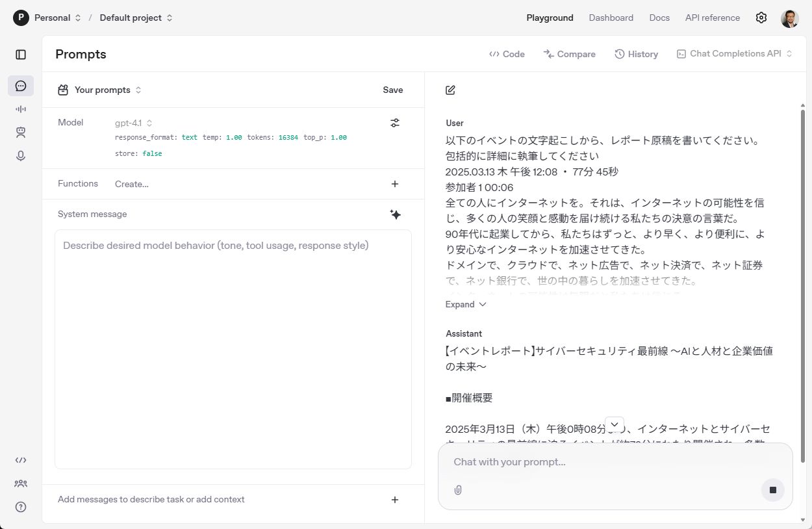Switch to the Dashboard tab
This screenshot has height=529, width=812.
click(611, 18)
